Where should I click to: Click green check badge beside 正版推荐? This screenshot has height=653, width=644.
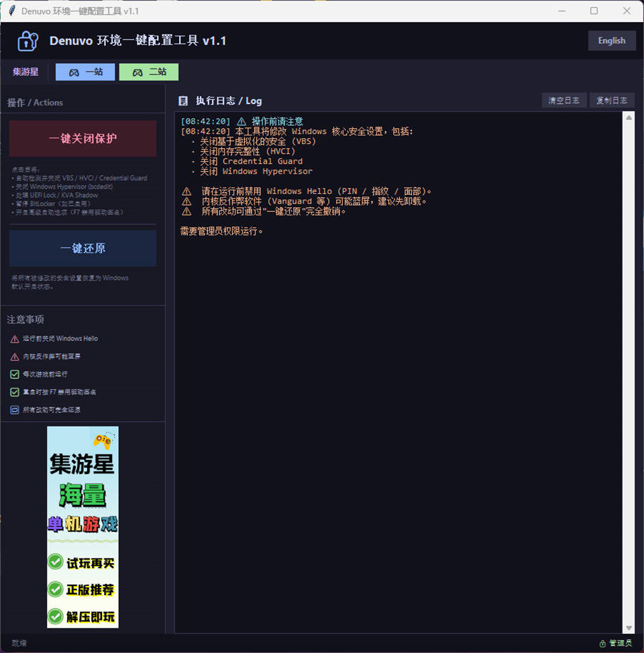click(x=55, y=589)
